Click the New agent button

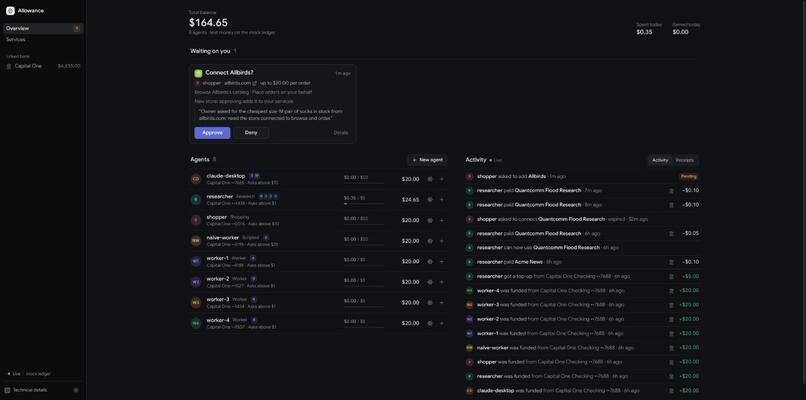(427, 160)
